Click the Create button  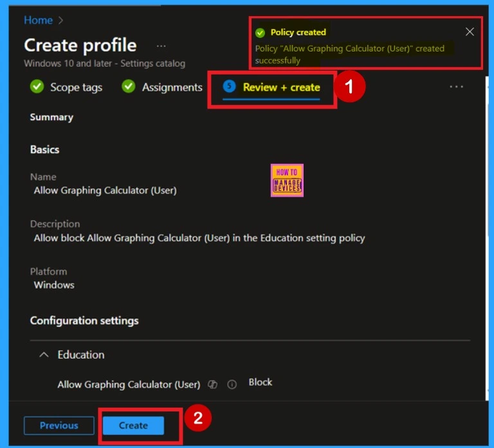(133, 426)
